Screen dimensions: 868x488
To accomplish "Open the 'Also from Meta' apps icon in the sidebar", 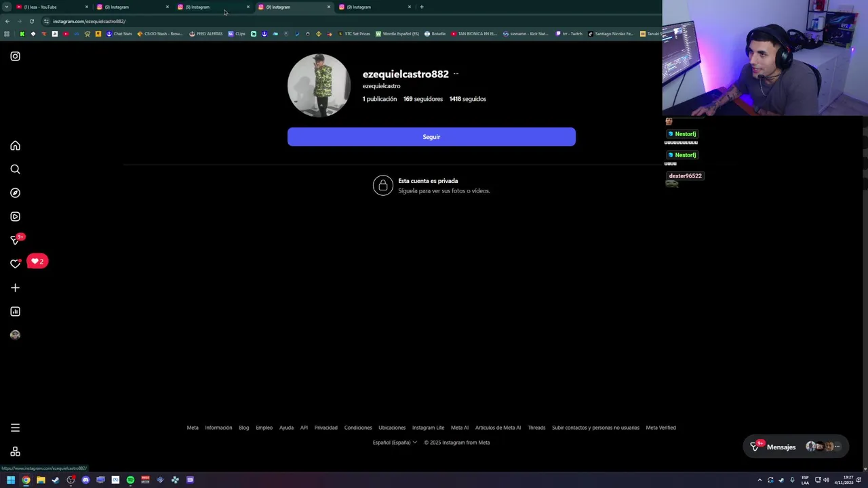I will coord(15,452).
